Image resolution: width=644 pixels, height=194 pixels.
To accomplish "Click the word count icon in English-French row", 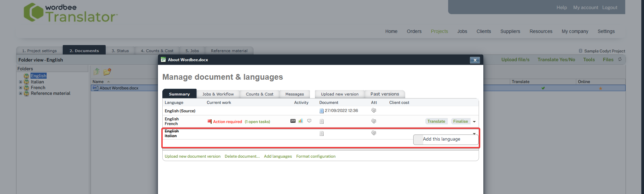I will (293, 121).
